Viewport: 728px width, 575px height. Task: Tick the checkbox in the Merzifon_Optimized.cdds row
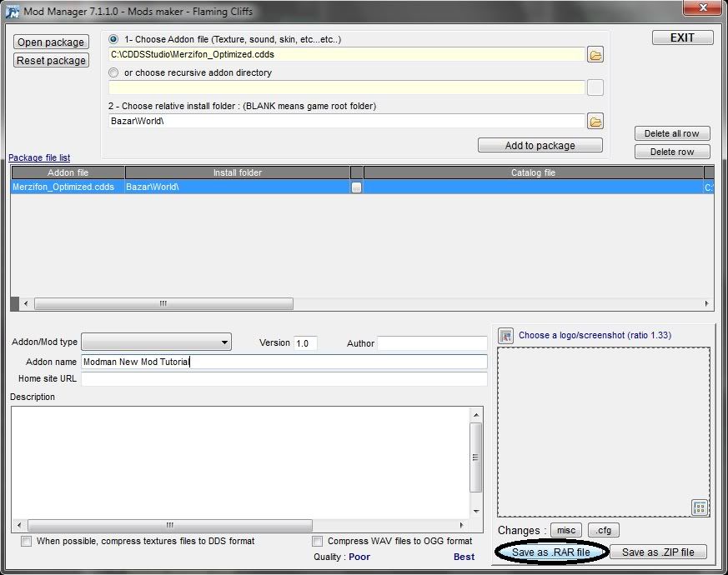(356, 187)
